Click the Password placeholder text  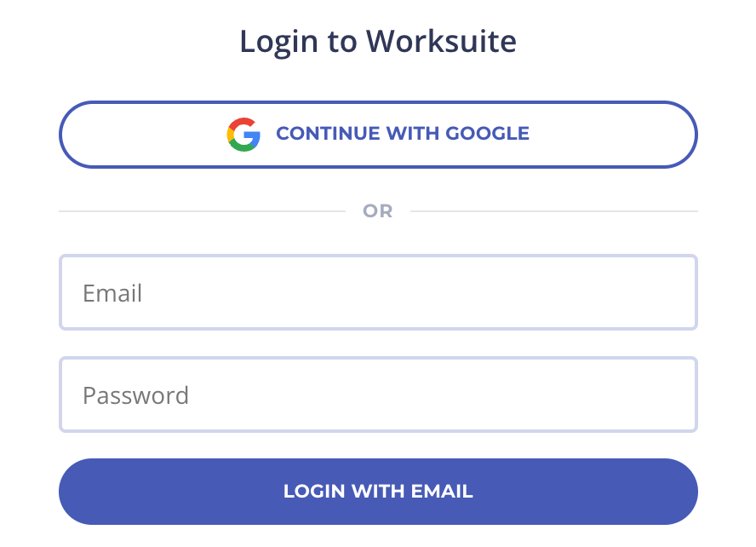135,394
